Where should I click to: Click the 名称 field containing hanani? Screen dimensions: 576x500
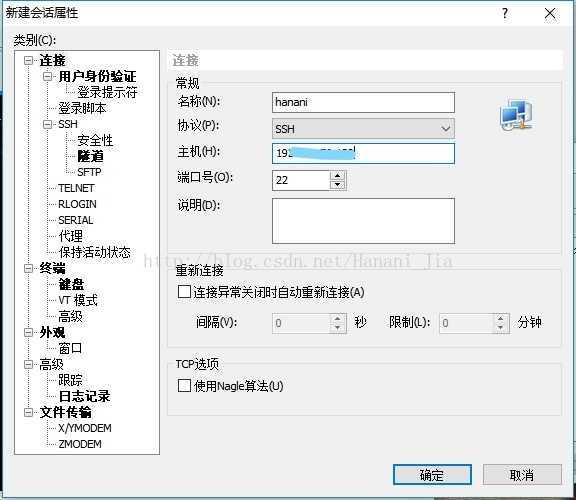[x=363, y=102]
